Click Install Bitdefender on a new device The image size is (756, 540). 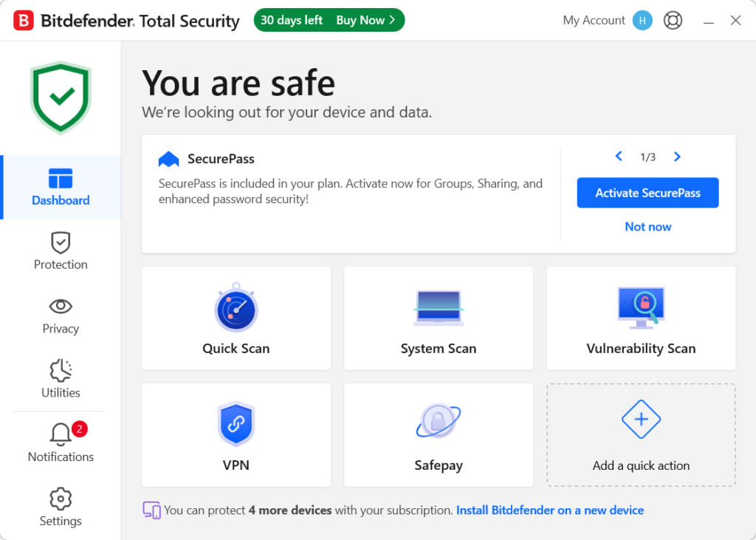tap(550, 510)
